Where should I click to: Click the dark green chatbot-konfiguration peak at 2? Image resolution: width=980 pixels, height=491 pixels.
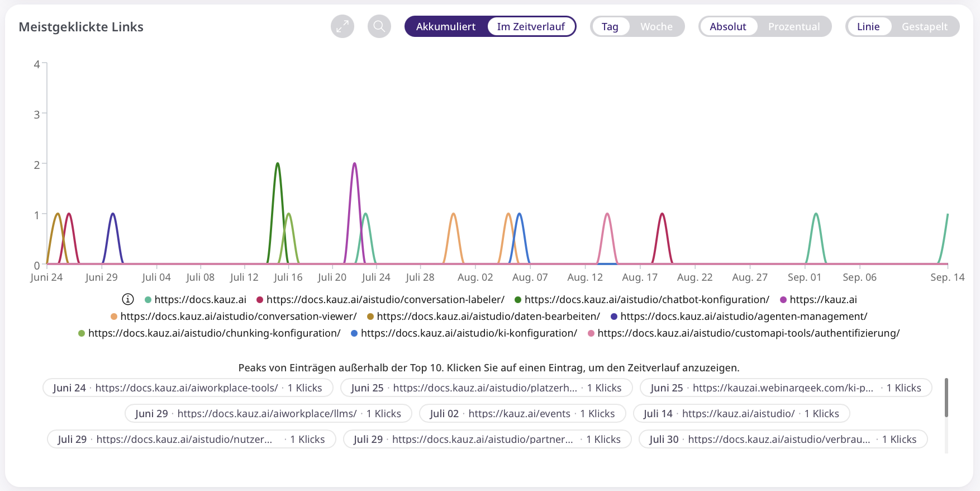pos(278,164)
